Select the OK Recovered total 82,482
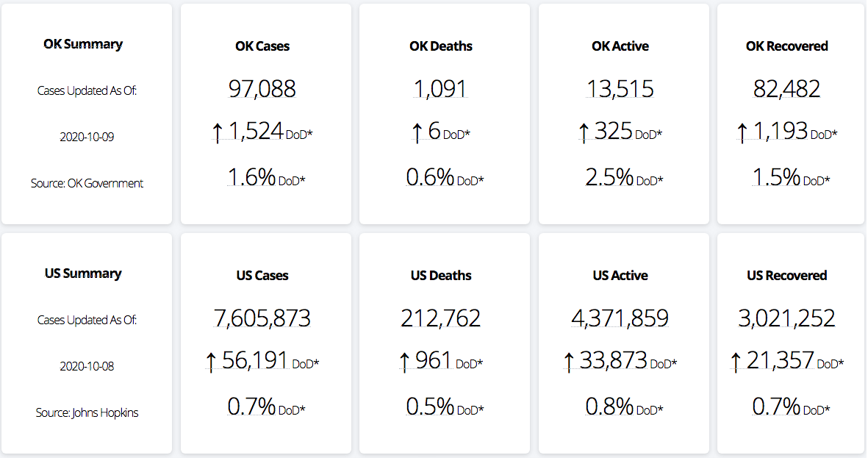The height and width of the screenshot is (458, 868). (786, 89)
